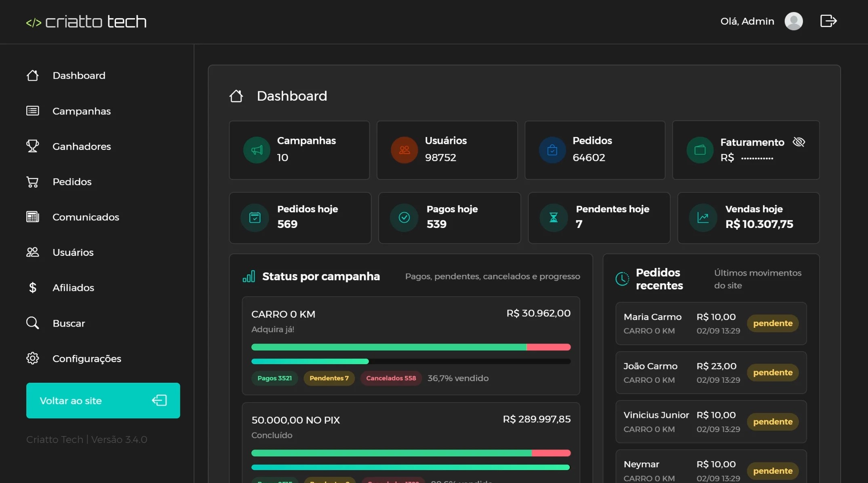The width and height of the screenshot is (868, 483).
Task: Click the CARRO 0 KM paid/cancelled progress bar
Action: pos(411,347)
